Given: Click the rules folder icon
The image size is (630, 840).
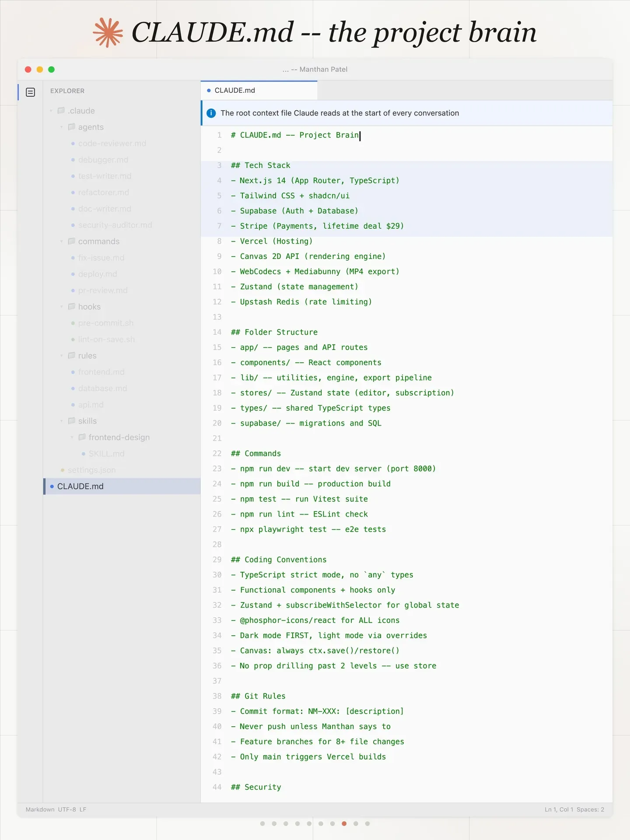Looking at the screenshot, I should tap(72, 356).
